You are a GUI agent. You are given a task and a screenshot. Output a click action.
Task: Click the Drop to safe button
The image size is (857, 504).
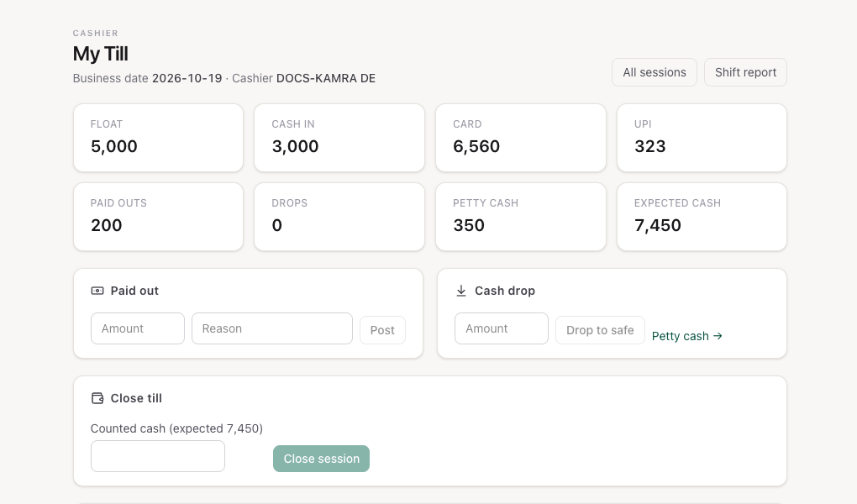[600, 330]
